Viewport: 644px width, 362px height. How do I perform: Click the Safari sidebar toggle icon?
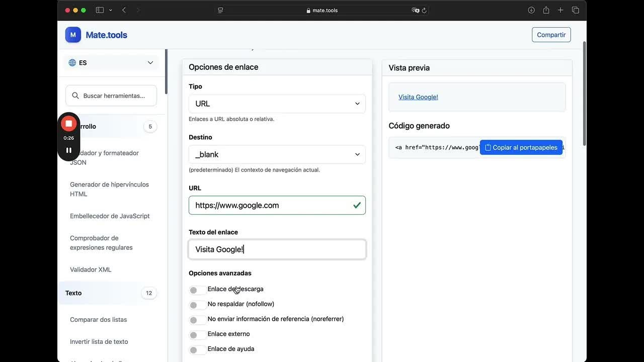coord(100,10)
